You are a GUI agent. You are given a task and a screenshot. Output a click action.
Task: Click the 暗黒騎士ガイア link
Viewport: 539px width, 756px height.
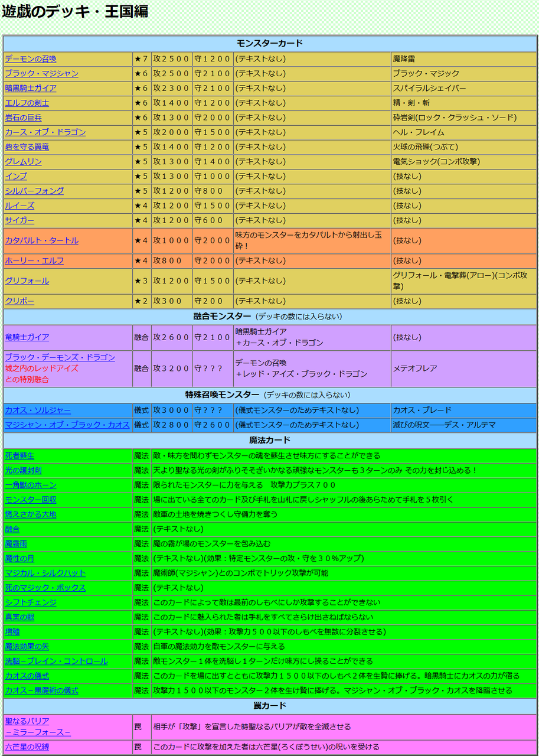pyautogui.click(x=31, y=89)
